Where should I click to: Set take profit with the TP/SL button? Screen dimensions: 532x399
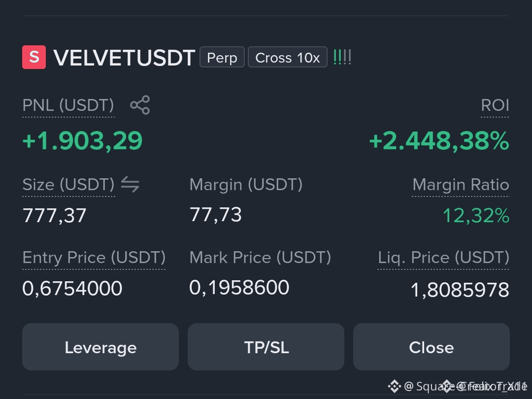pos(266,347)
